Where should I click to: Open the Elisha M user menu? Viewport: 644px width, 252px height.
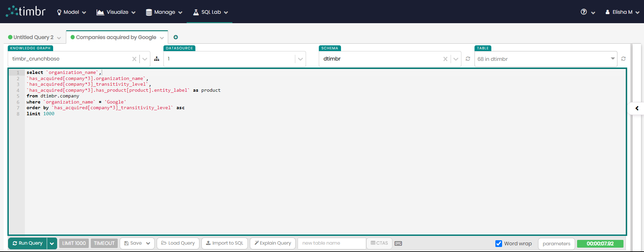[x=622, y=12]
